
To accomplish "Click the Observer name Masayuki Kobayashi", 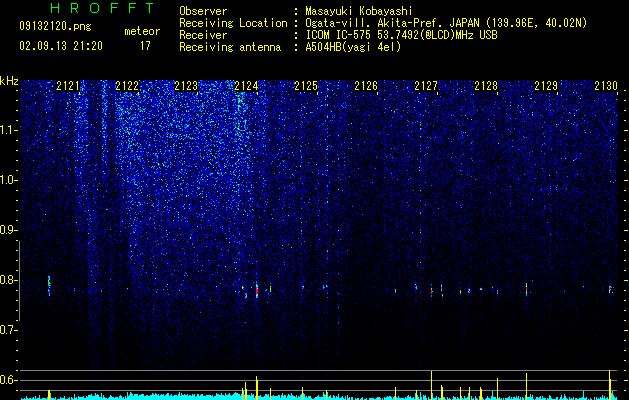I will point(359,11).
